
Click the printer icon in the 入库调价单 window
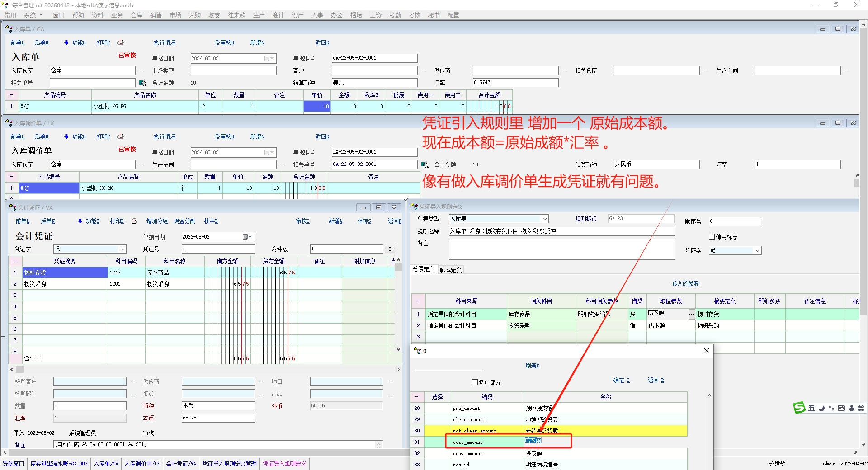pos(121,136)
